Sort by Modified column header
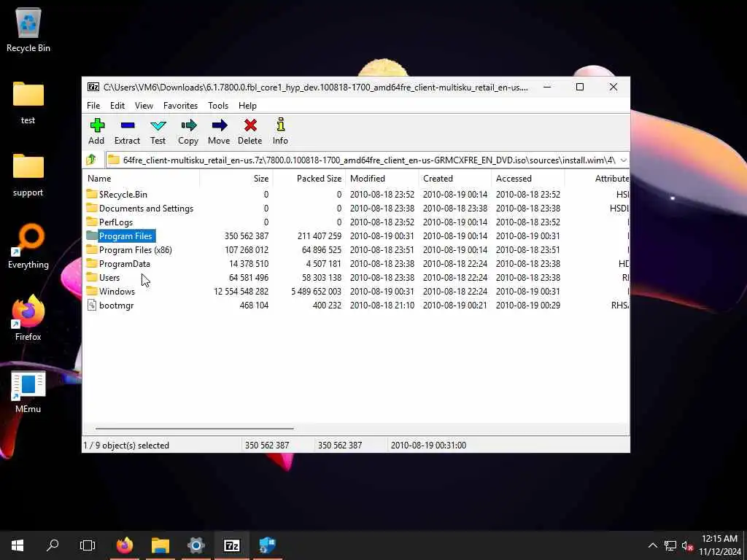 coord(382,179)
